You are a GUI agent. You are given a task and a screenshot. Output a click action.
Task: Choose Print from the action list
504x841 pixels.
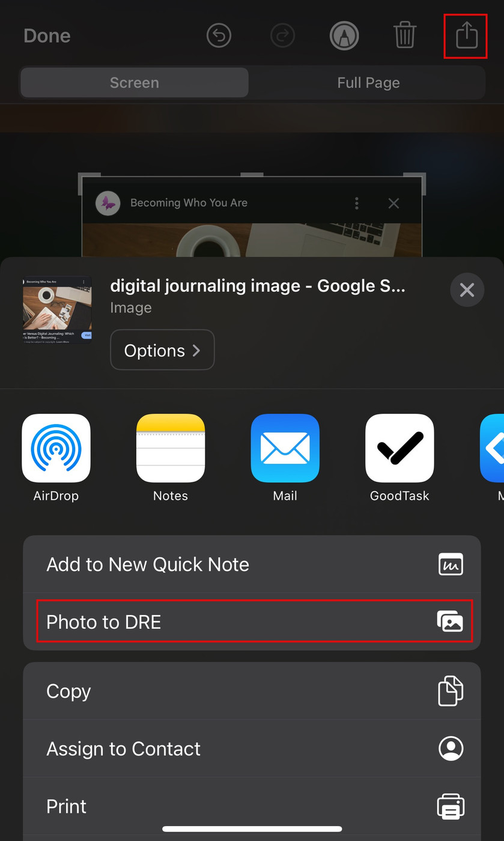click(252, 806)
